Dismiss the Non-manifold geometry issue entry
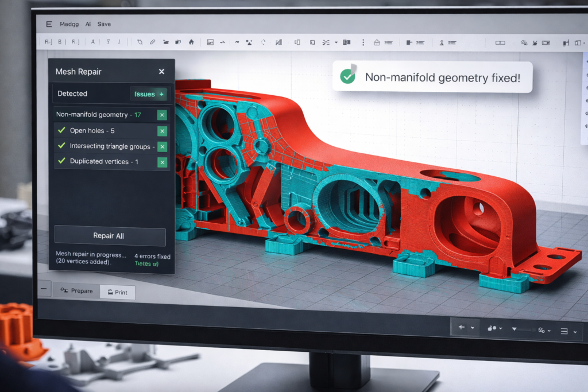 tap(161, 115)
